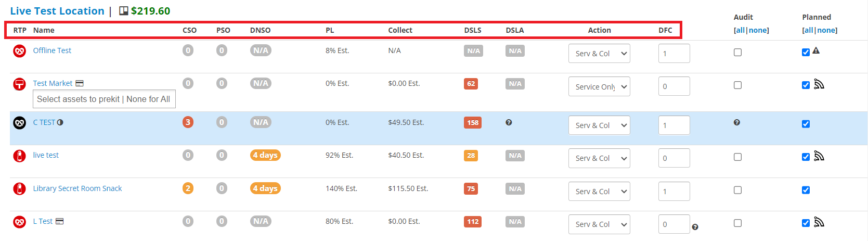Click the help icon next to L Test DFC

pos(695,227)
